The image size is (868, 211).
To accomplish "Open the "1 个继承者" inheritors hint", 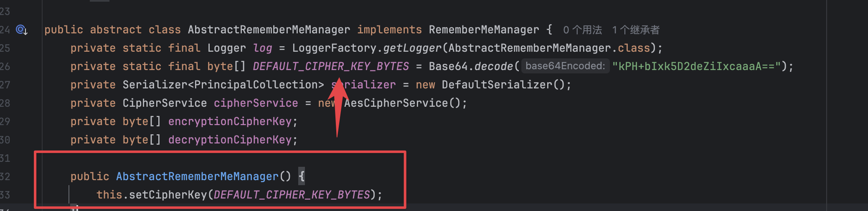I will [x=636, y=30].
